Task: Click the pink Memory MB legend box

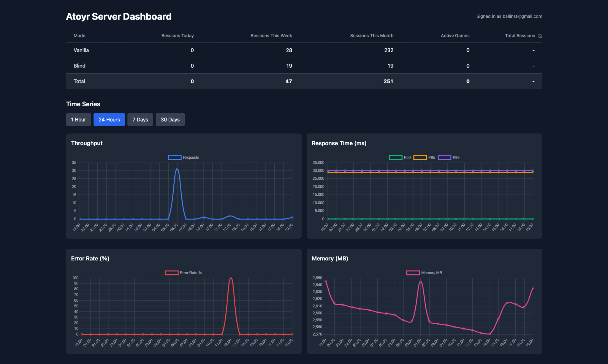Action: tap(413, 273)
